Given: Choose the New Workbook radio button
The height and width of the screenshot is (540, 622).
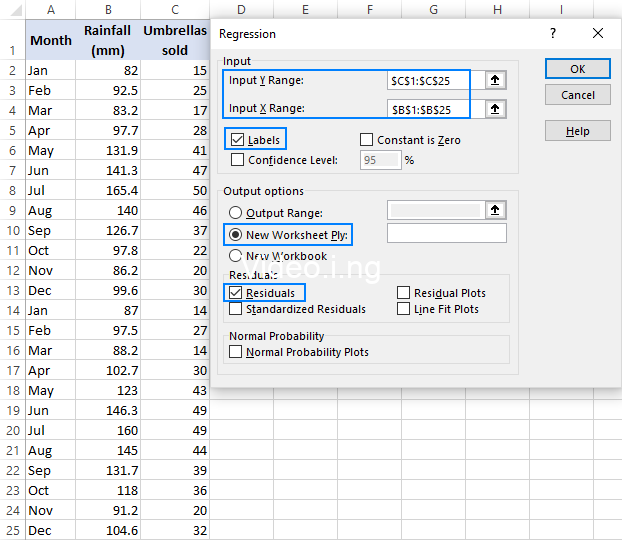Looking at the screenshot, I should tap(236, 256).
